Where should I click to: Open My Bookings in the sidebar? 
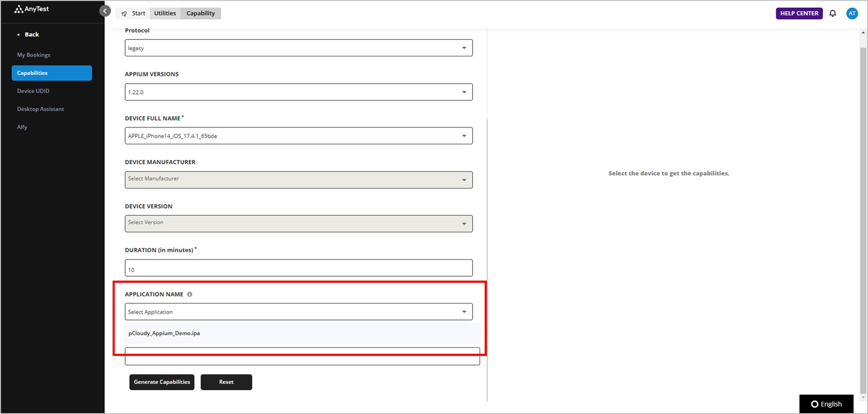(x=34, y=55)
